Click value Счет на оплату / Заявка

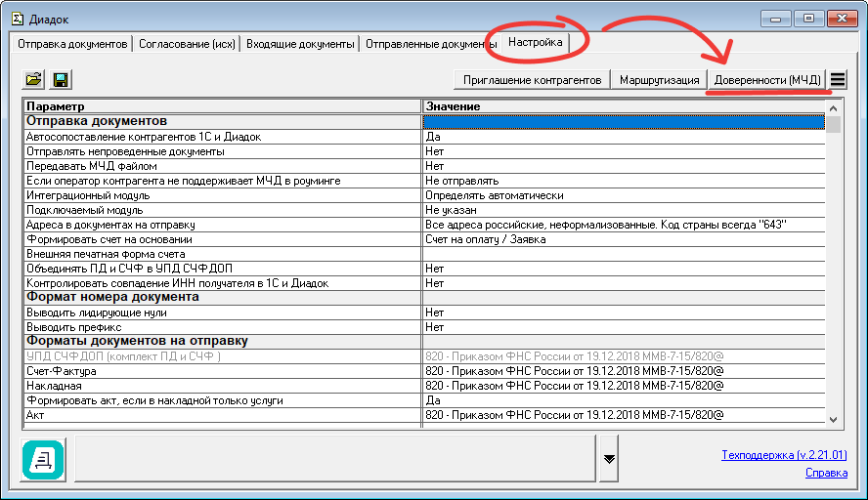tap(486, 239)
